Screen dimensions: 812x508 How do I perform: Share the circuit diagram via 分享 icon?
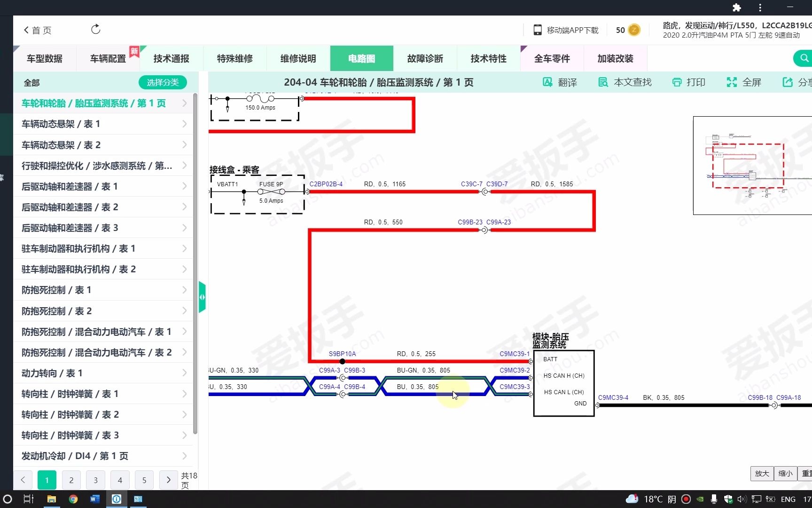[x=788, y=82]
